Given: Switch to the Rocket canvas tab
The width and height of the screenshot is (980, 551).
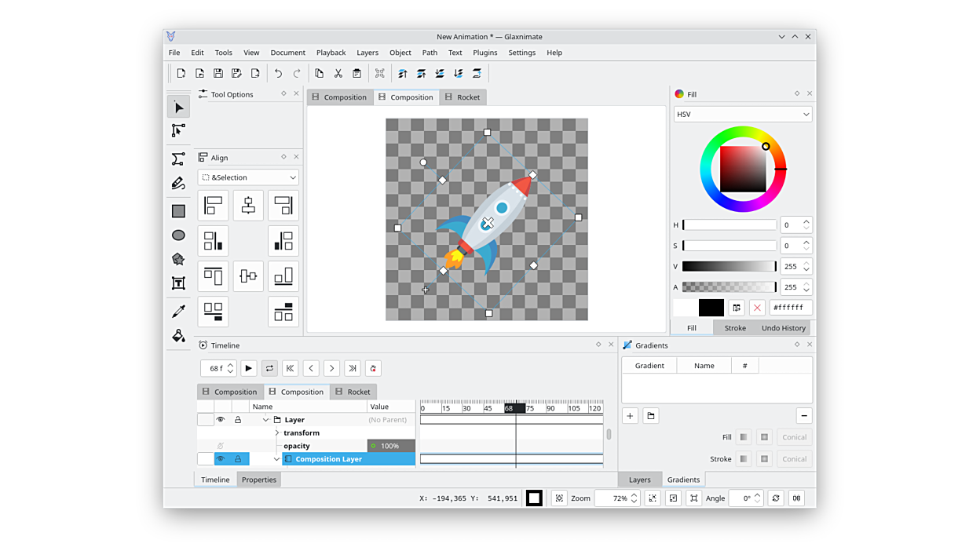Looking at the screenshot, I should 463,97.
